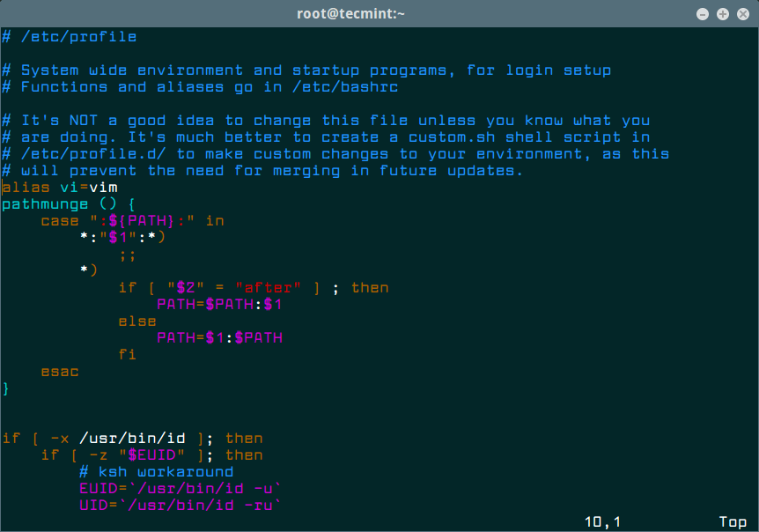The height and width of the screenshot is (532, 759).
Task: Click the Top scroll position indicator
Action: coord(733,522)
